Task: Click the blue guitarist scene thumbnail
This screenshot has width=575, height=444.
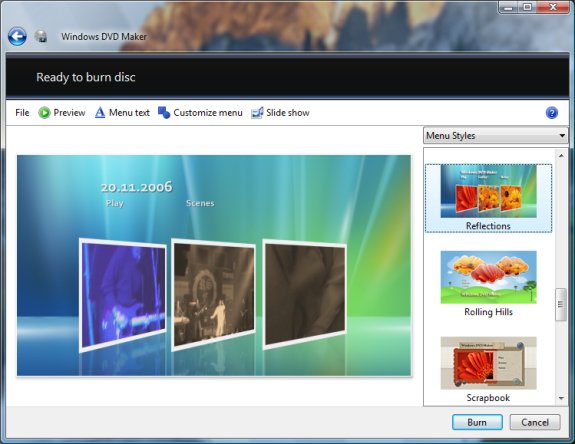Action: coord(123,296)
